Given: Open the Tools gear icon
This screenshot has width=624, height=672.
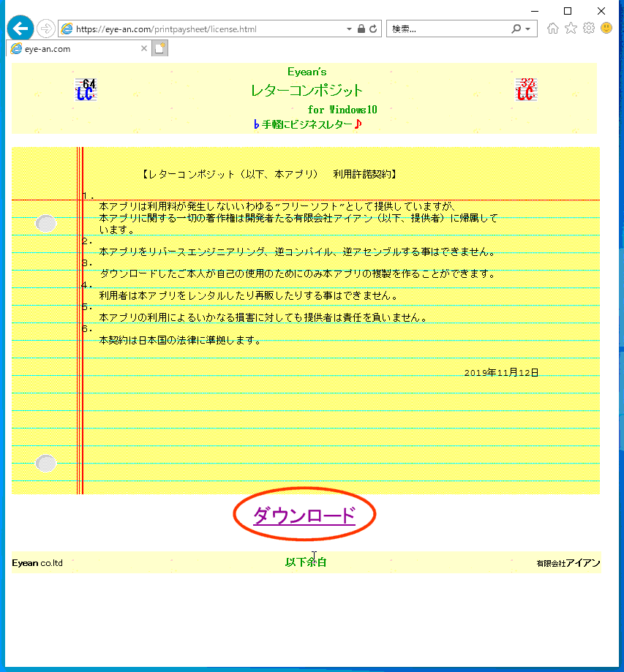Looking at the screenshot, I should pyautogui.click(x=589, y=29).
